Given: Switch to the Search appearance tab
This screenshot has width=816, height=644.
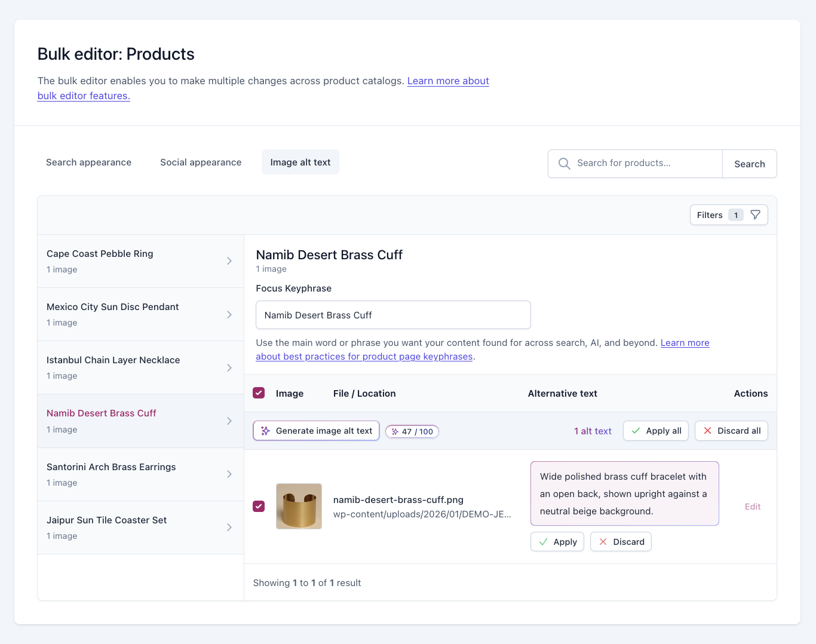Looking at the screenshot, I should click(88, 162).
